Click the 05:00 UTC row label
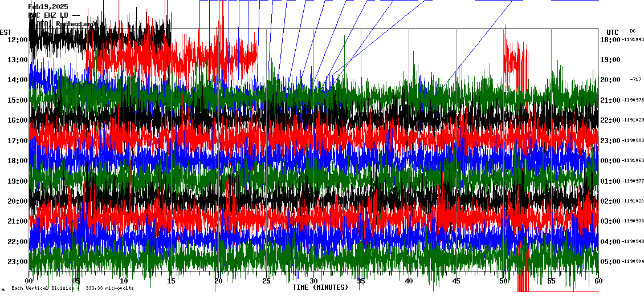This screenshot has width=644, height=296. (610, 262)
